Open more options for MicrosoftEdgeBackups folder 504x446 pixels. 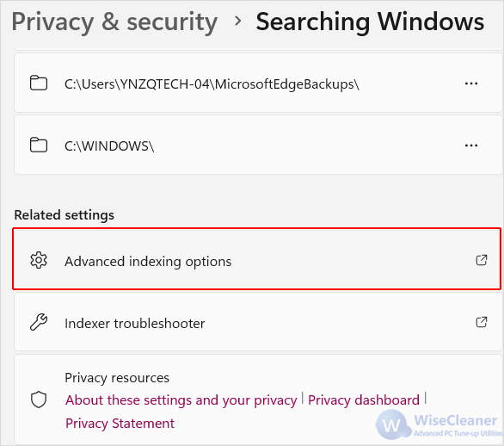tap(471, 84)
